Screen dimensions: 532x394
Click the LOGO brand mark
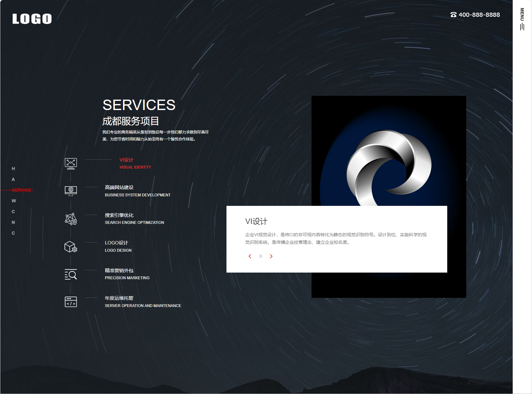click(32, 19)
